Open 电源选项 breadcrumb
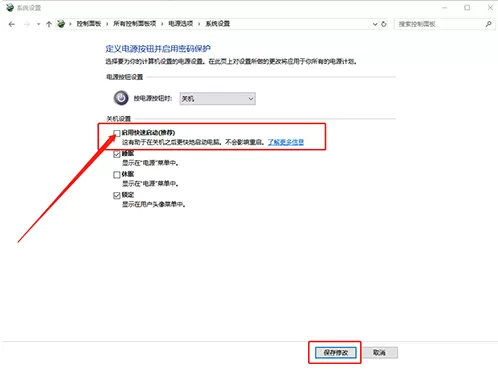498x373 pixels. pos(181,24)
